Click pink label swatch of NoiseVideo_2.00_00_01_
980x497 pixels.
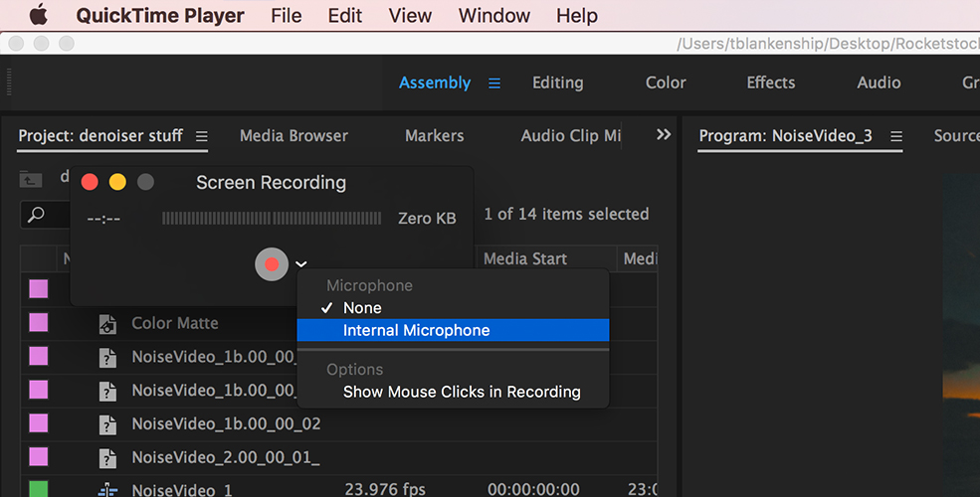(x=39, y=457)
